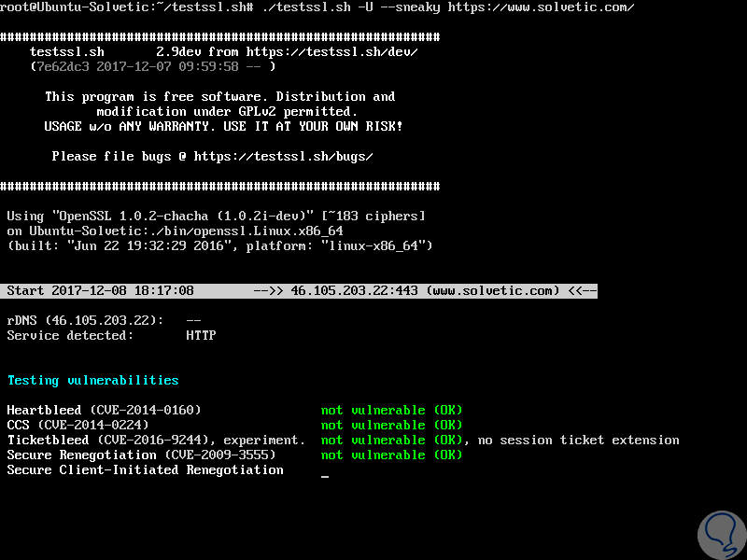Click the rDNS (46.105.203.22) line
The width and height of the screenshot is (747, 560).
(104, 320)
